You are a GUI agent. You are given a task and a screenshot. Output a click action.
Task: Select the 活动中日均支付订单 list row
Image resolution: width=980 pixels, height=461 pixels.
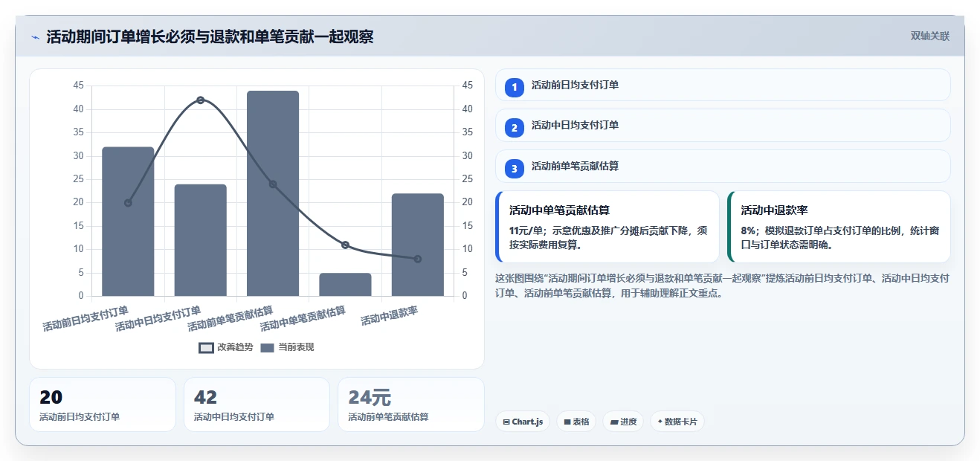point(723,125)
